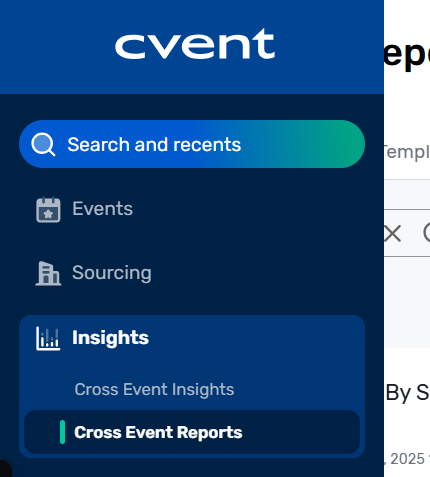Click the green active indicator bar
Image resolution: width=430 pixels, height=477 pixels.
pyautogui.click(x=62, y=432)
